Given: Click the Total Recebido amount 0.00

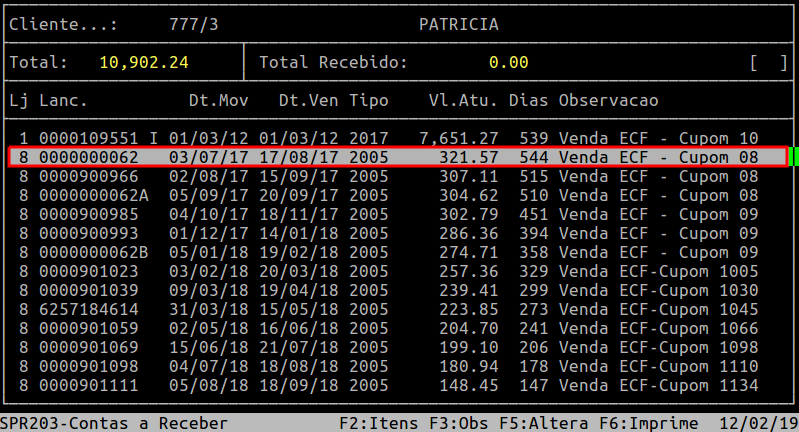Looking at the screenshot, I should pos(508,63).
